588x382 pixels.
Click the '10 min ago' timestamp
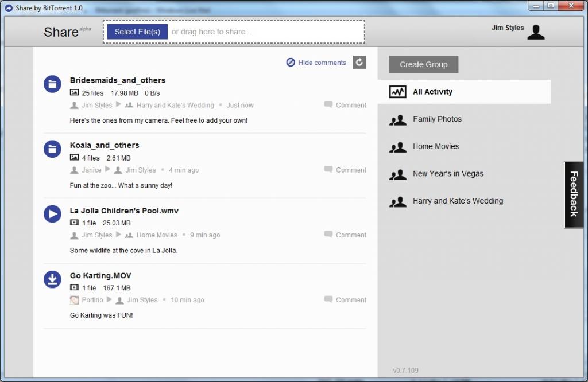(x=188, y=300)
